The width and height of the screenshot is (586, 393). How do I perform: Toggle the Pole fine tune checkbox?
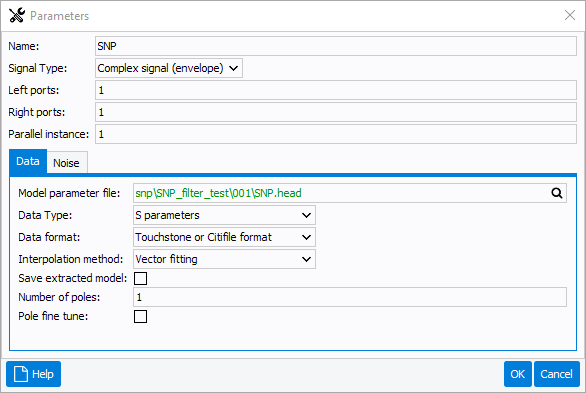tap(141, 316)
